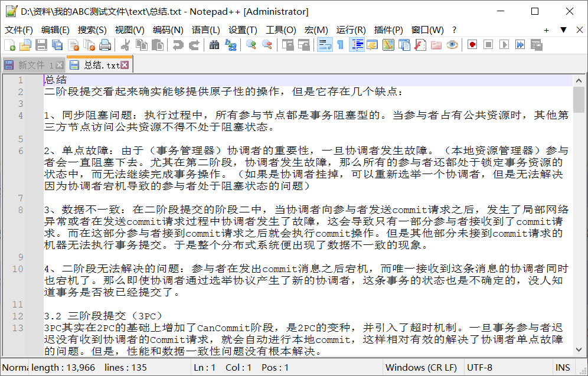Click the vertical scrollbar up arrow

coord(578,81)
